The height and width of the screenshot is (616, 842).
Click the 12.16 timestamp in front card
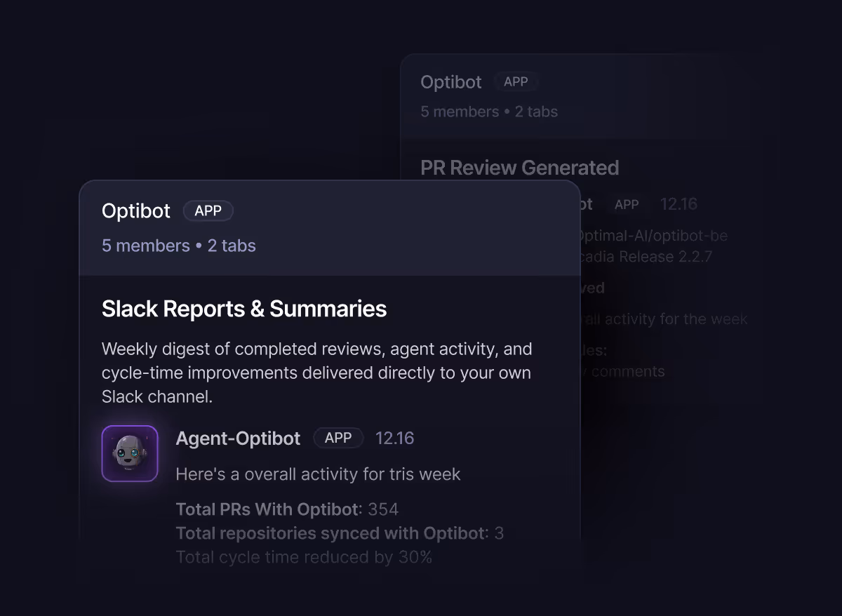tap(395, 438)
